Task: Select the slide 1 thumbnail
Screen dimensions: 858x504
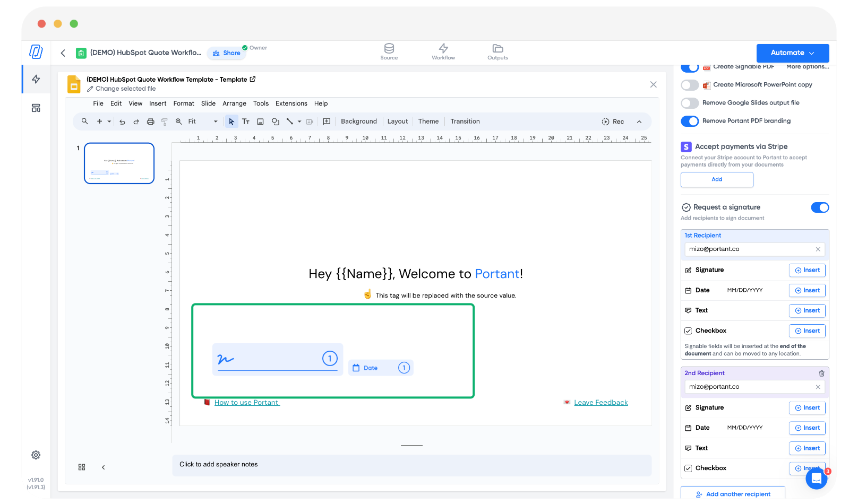Action: coord(119,163)
